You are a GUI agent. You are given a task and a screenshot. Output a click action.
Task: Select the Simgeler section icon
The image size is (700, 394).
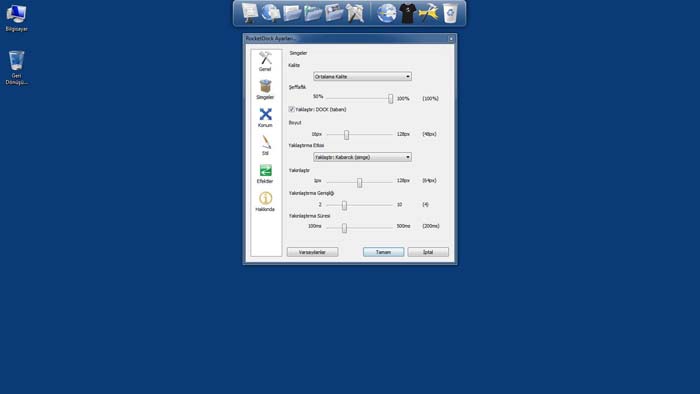pos(265,89)
